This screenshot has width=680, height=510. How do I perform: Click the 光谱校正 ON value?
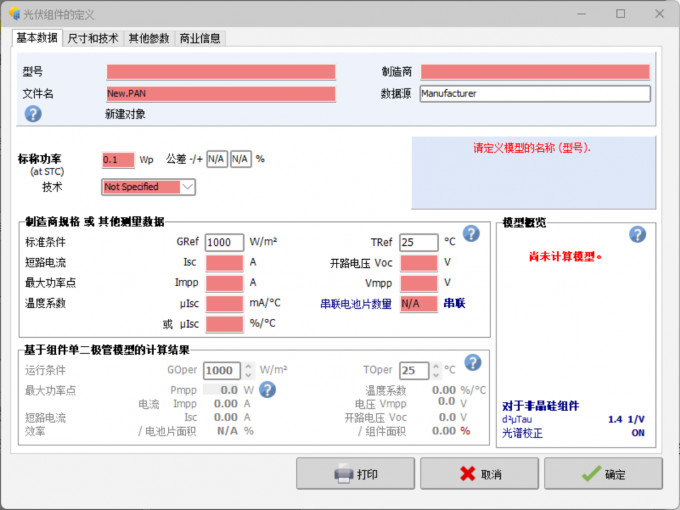coord(638,433)
